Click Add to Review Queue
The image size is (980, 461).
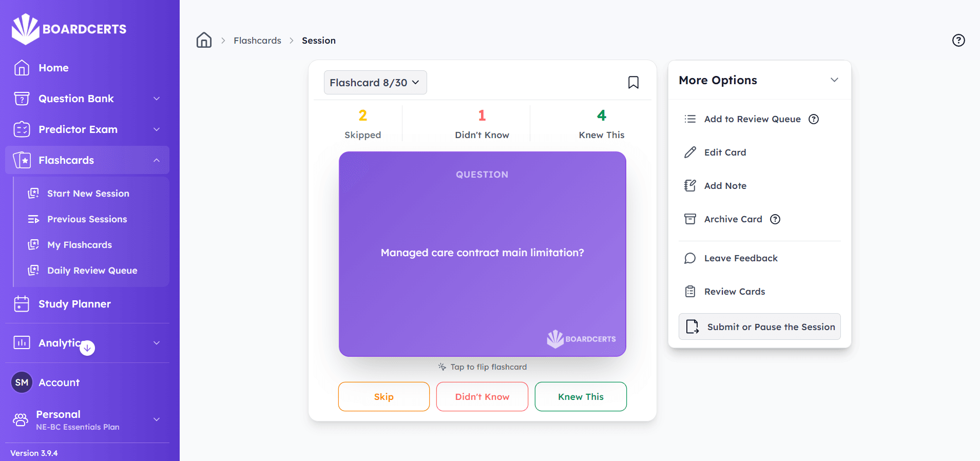tap(753, 119)
